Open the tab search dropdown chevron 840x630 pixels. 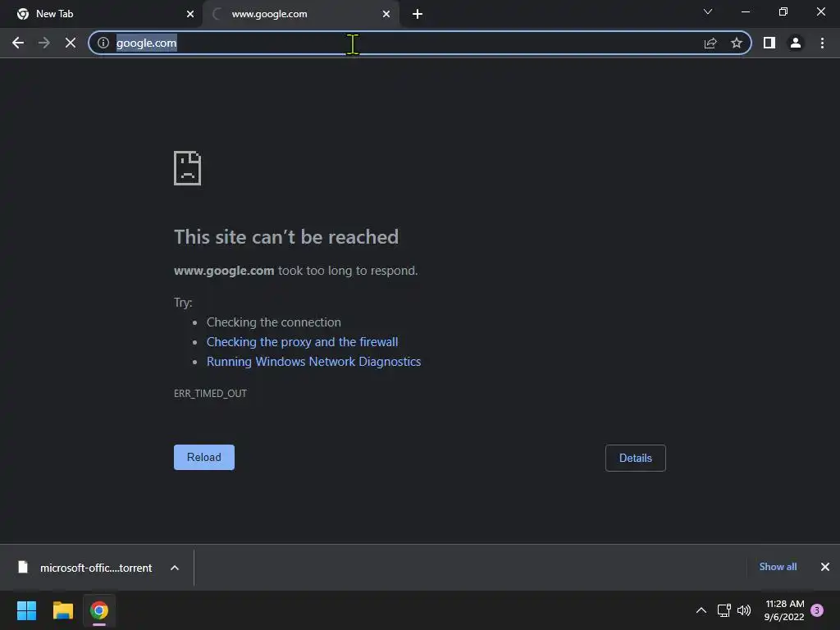(x=708, y=11)
